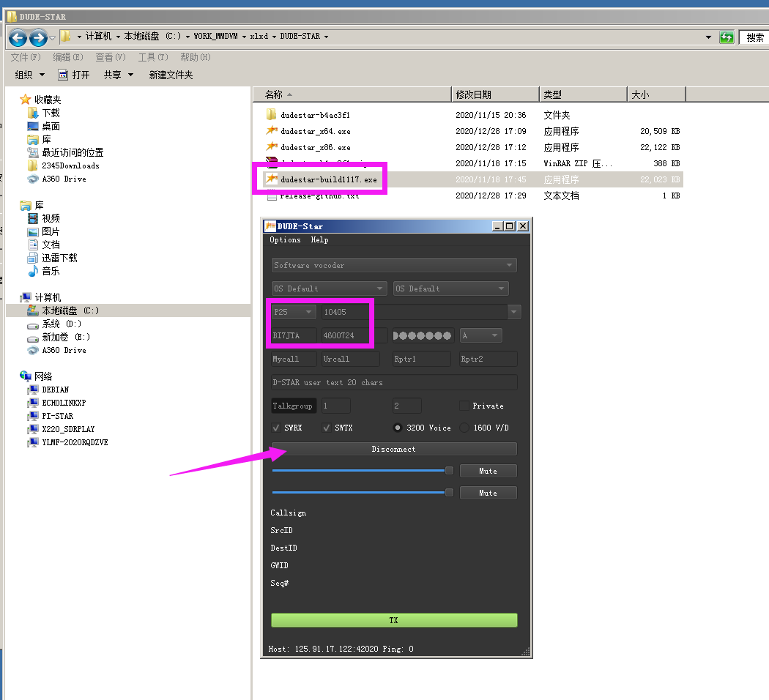Open DEBIAN network computer icon
The height and width of the screenshot is (700, 769).
tap(33, 390)
